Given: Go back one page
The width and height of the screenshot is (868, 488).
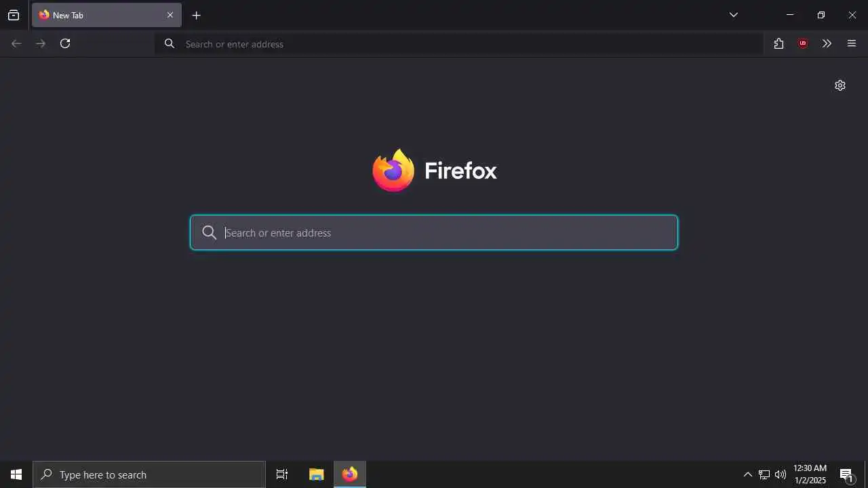Looking at the screenshot, I should click(x=16, y=43).
